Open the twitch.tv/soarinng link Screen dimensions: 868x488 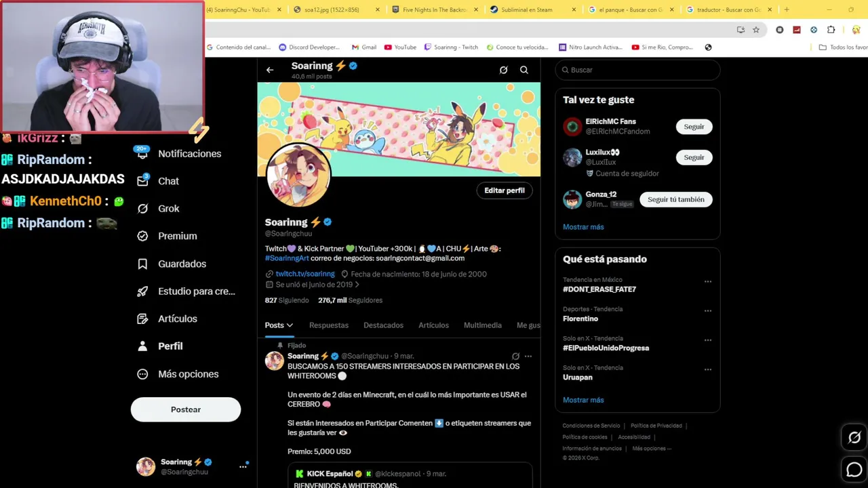[x=305, y=274]
